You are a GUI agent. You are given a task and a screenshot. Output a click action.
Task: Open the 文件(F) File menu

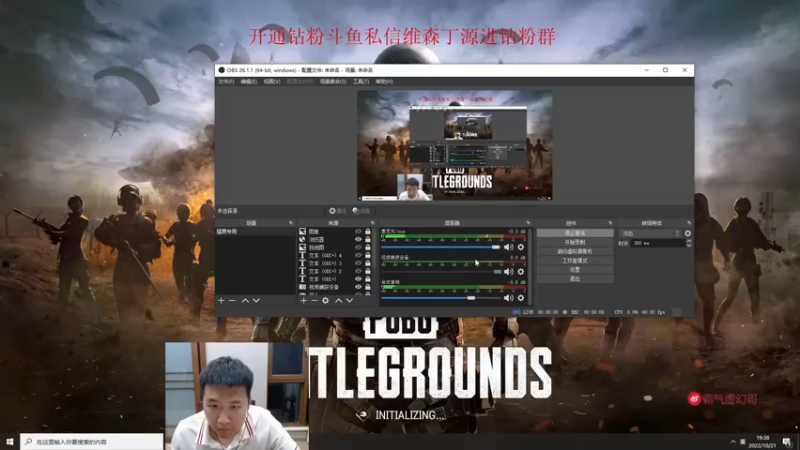[226, 82]
